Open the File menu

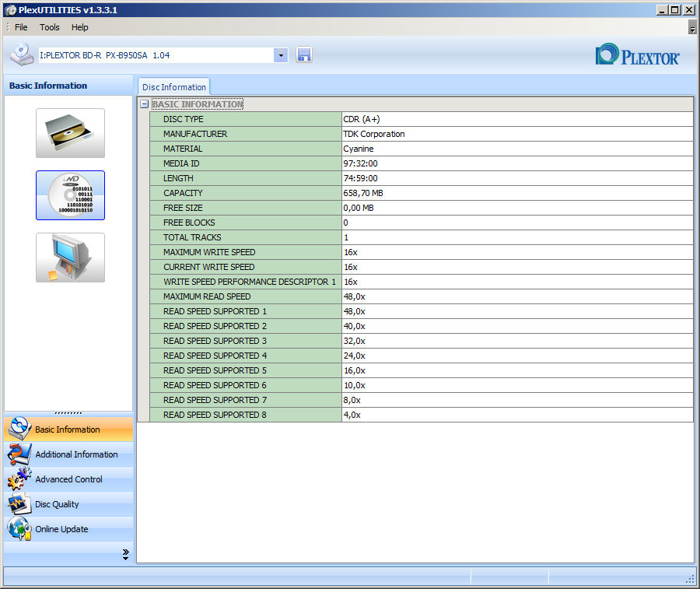click(21, 27)
